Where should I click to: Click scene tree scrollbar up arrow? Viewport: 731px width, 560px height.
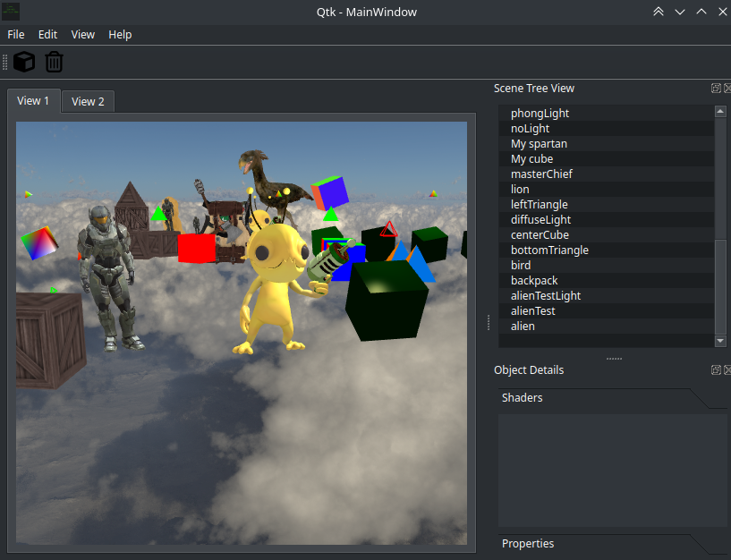[x=720, y=111]
